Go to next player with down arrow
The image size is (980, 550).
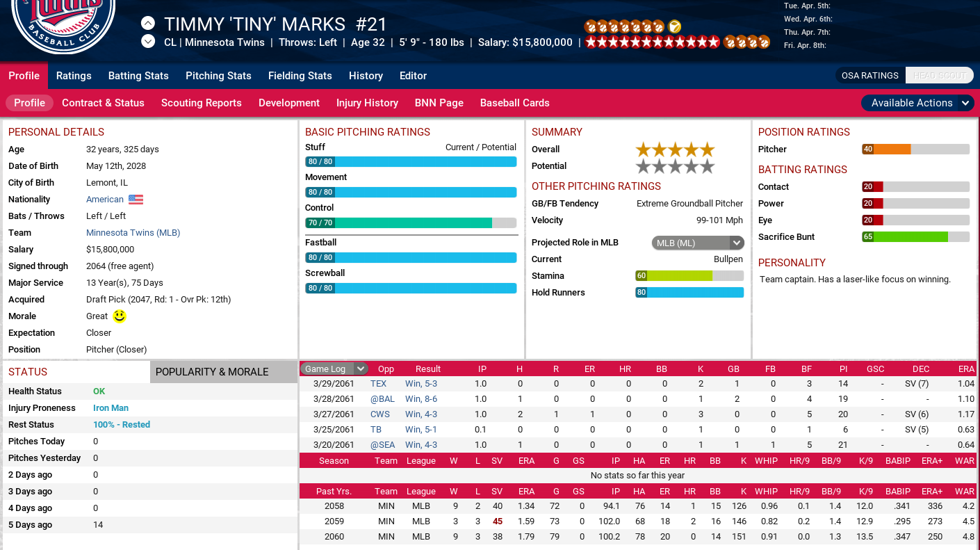pyautogui.click(x=148, y=42)
